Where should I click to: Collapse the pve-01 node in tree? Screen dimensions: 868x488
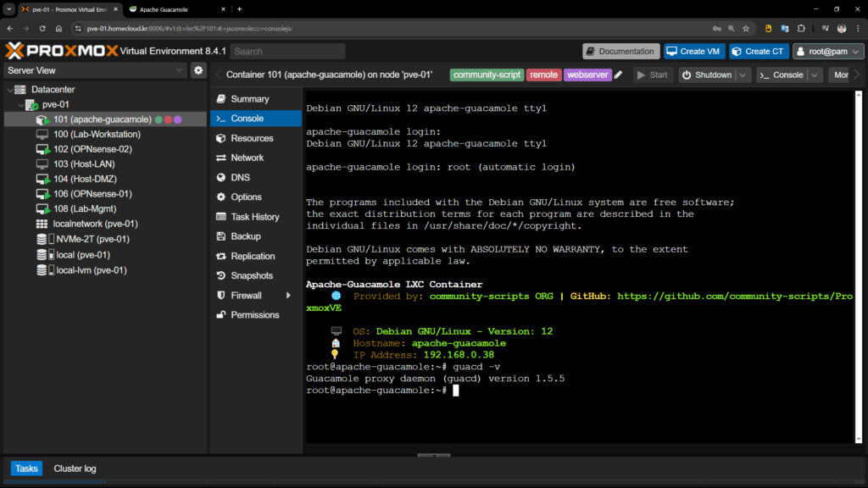(20, 104)
